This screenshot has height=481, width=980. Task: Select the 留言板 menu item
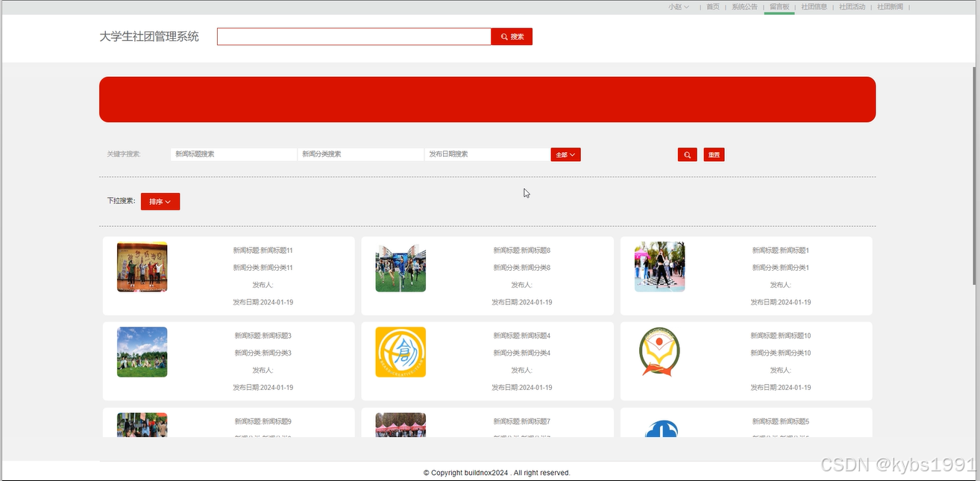(779, 7)
